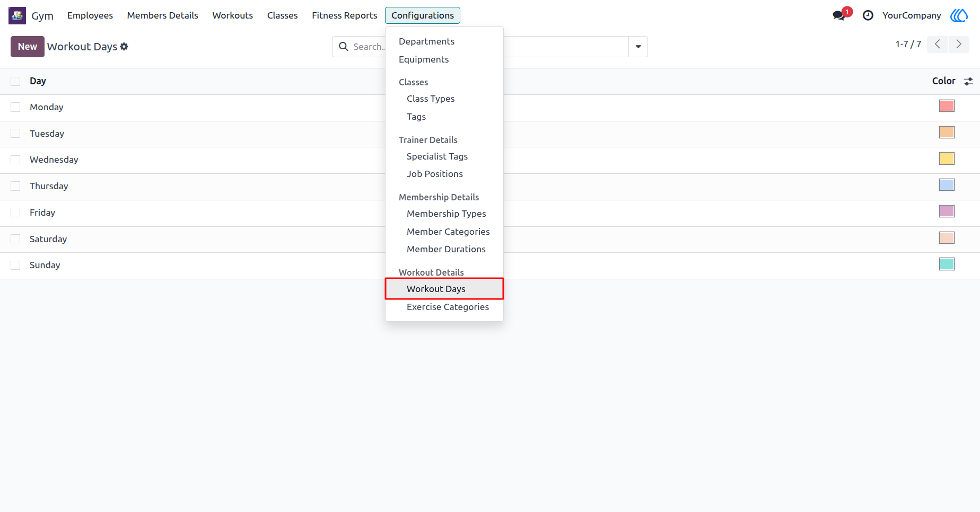Check the Saturday row checkbox
The image size is (980, 512).
tap(15, 239)
